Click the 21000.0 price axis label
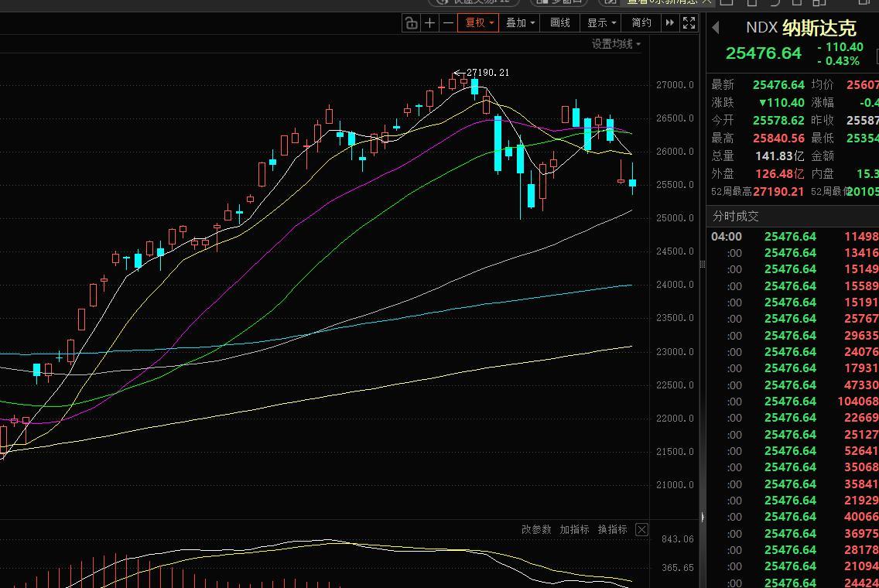879x588 pixels. [x=675, y=485]
